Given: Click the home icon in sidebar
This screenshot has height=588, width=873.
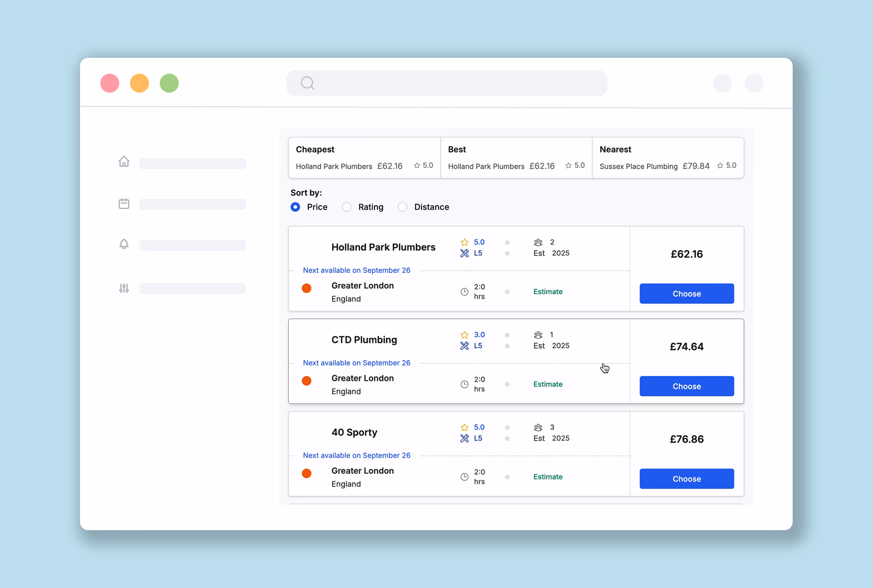Looking at the screenshot, I should tap(124, 162).
